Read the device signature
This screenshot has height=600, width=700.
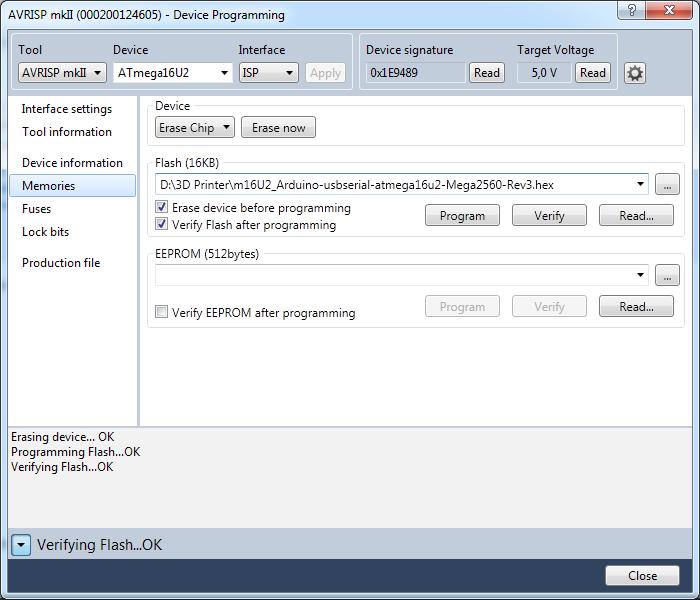pyautogui.click(x=487, y=73)
